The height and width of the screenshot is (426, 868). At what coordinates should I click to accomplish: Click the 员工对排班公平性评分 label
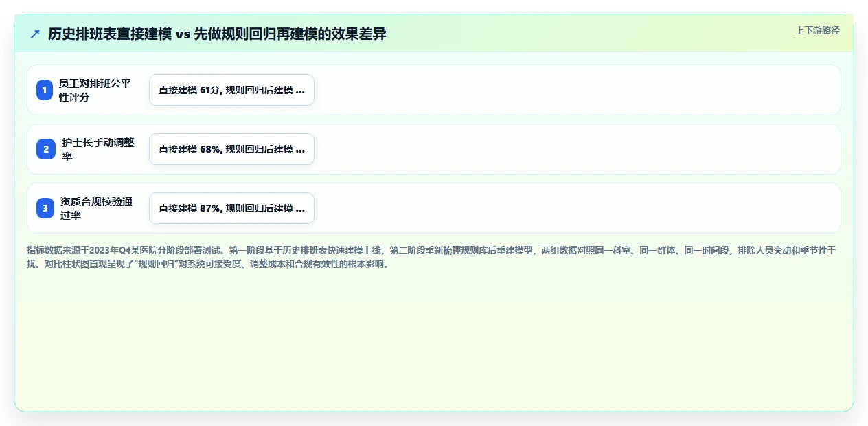point(95,90)
